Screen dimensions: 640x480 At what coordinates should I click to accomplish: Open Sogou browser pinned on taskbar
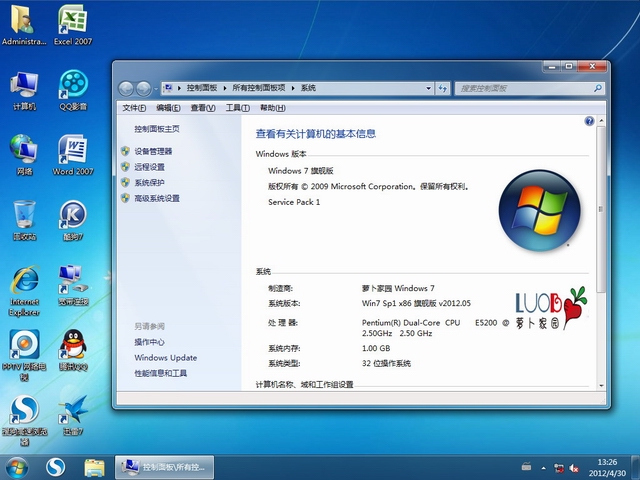click(x=56, y=468)
